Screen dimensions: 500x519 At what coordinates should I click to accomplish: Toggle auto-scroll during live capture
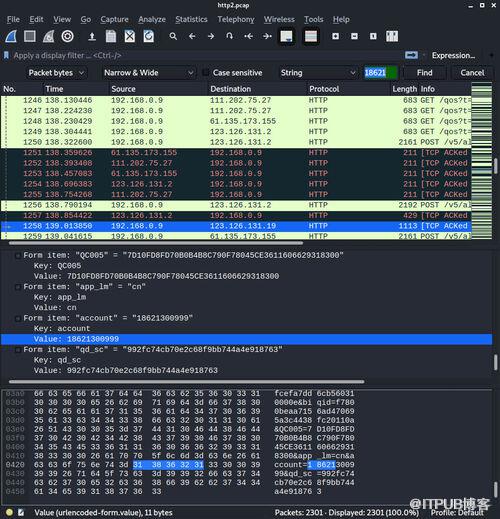[x=286, y=36]
